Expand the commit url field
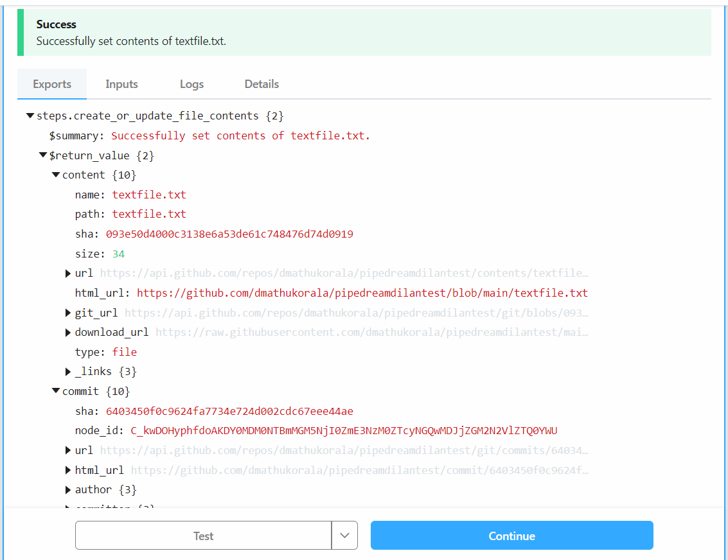The width and height of the screenshot is (728, 560). tap(68, 450)
